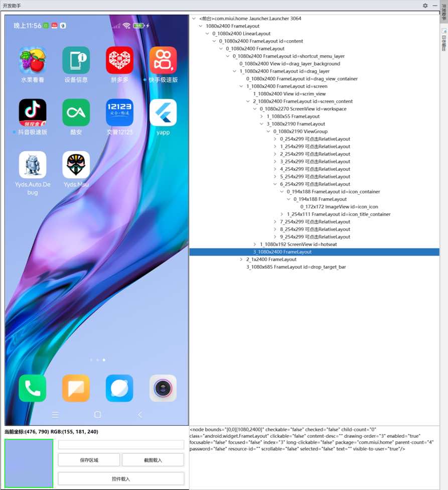Open the 设备信息 app icon

tap(76, 60)
